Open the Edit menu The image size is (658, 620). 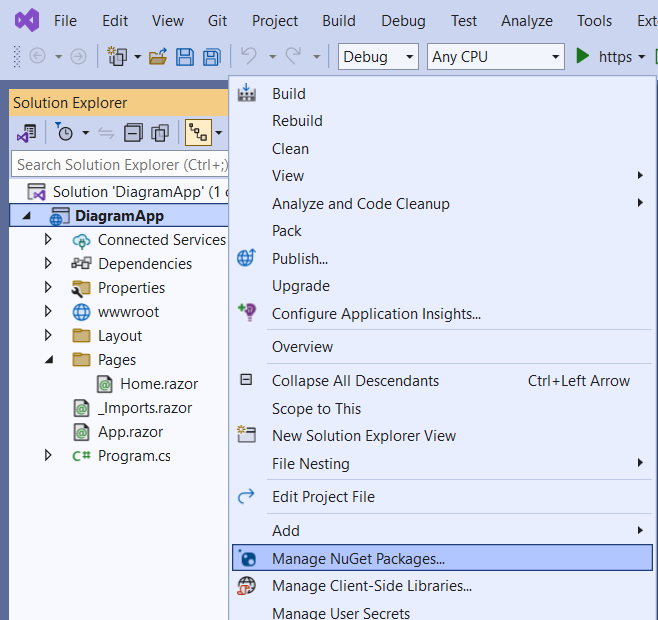115,21
